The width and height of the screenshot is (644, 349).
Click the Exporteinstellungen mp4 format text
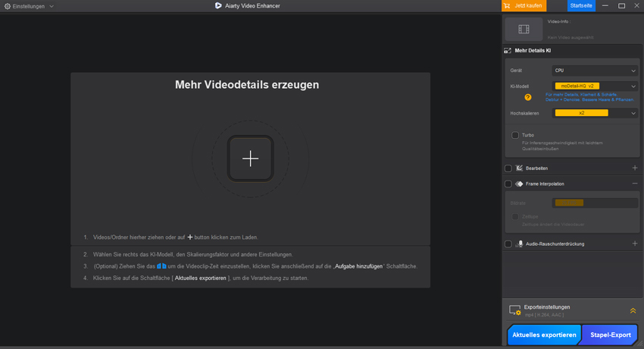click(x=544, y=315)
